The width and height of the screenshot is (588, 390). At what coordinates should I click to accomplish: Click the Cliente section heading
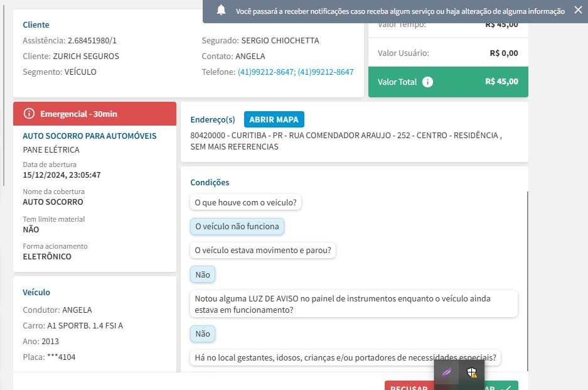36,24
